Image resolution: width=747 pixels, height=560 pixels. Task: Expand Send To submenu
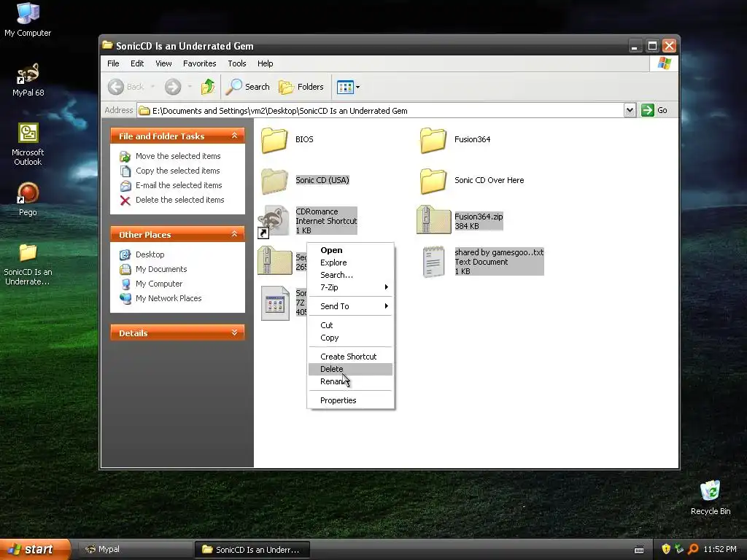350,306
